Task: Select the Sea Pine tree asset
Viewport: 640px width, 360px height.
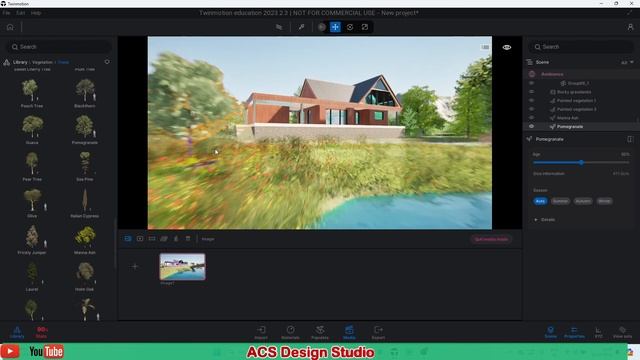Action: 85,167
